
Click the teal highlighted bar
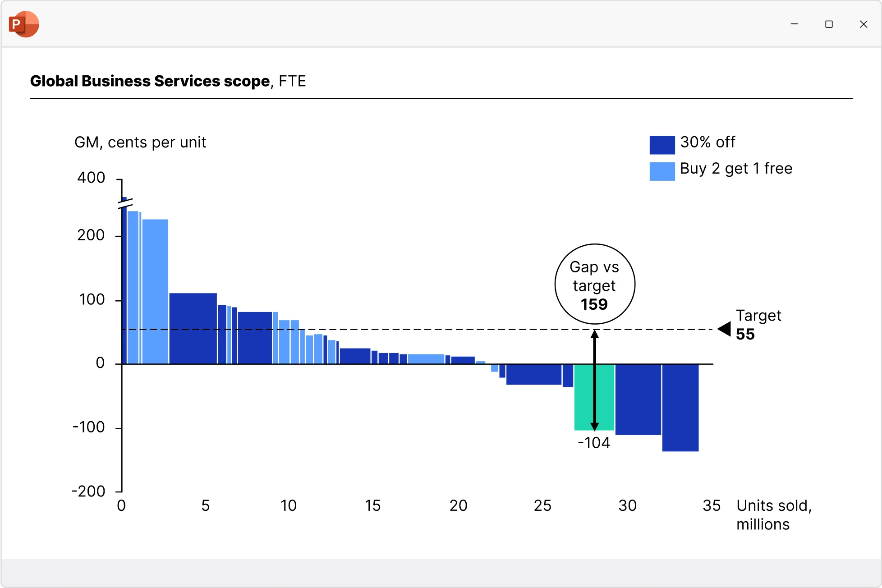coord(594,397)
